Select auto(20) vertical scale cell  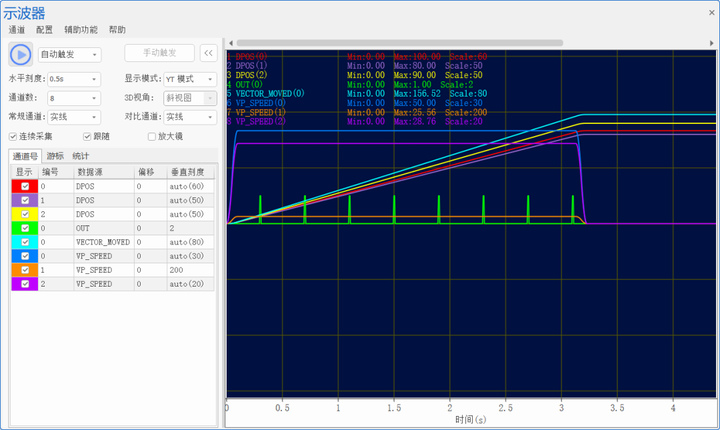tap(191, 284)
